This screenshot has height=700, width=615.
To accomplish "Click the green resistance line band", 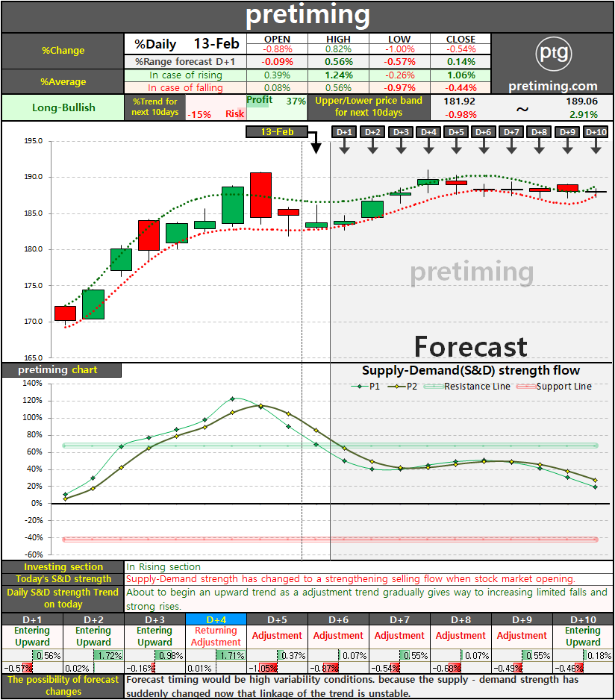I will [330, 446].
